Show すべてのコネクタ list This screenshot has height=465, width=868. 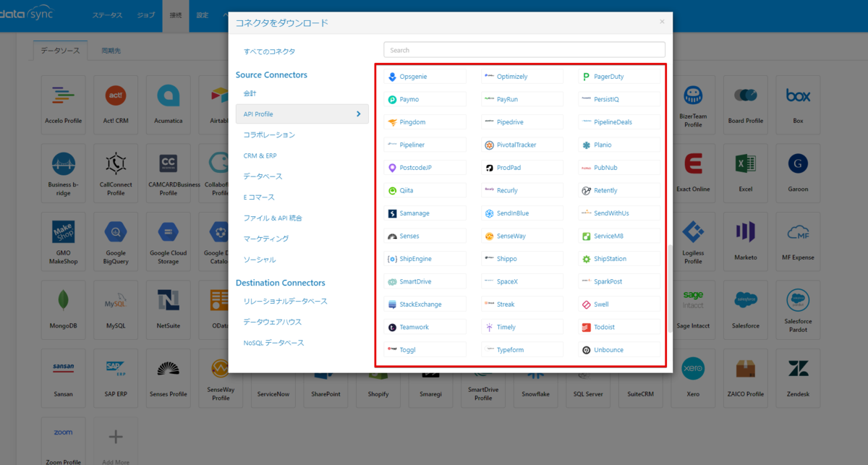click(x=269, y=51)
